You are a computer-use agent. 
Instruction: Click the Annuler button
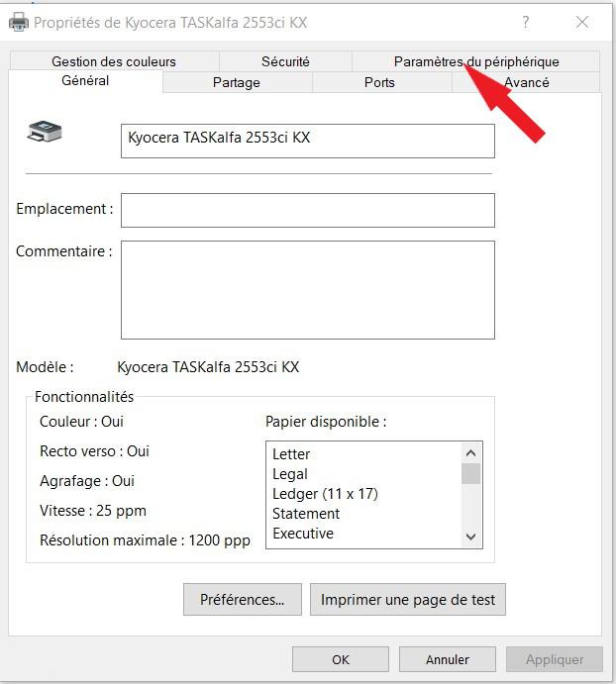tap(448, 659)
